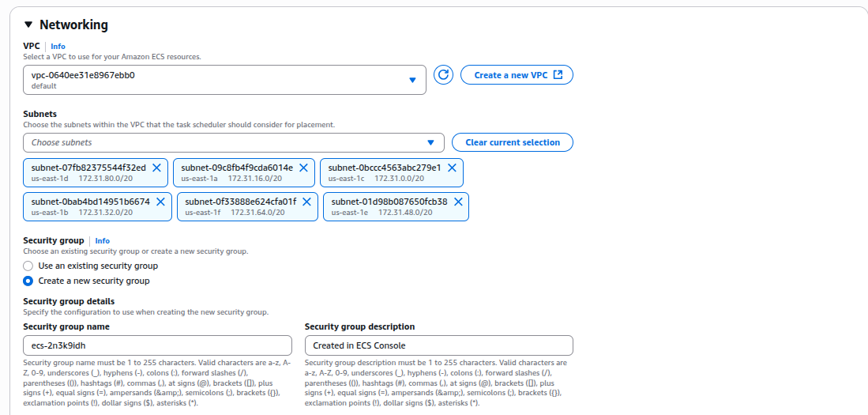The width and height of the screenshot is (868, 415).
Task: Click the Subnets label
Action: 39,114
